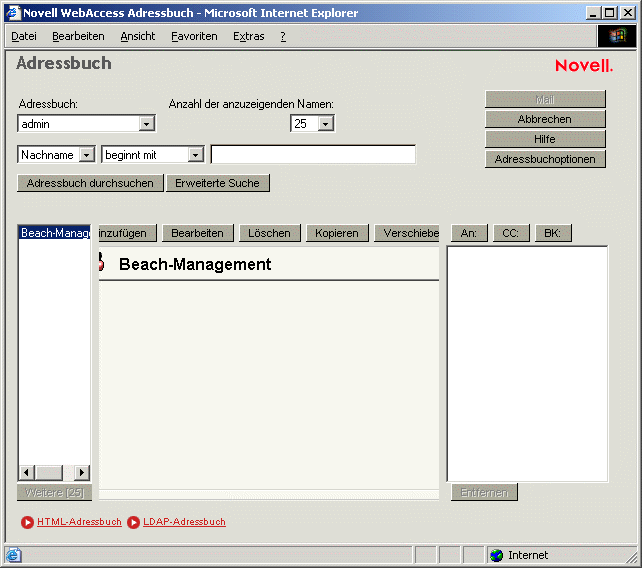Click the list's right scroll arrow
The image size is (642, 568).
(82, 473)
